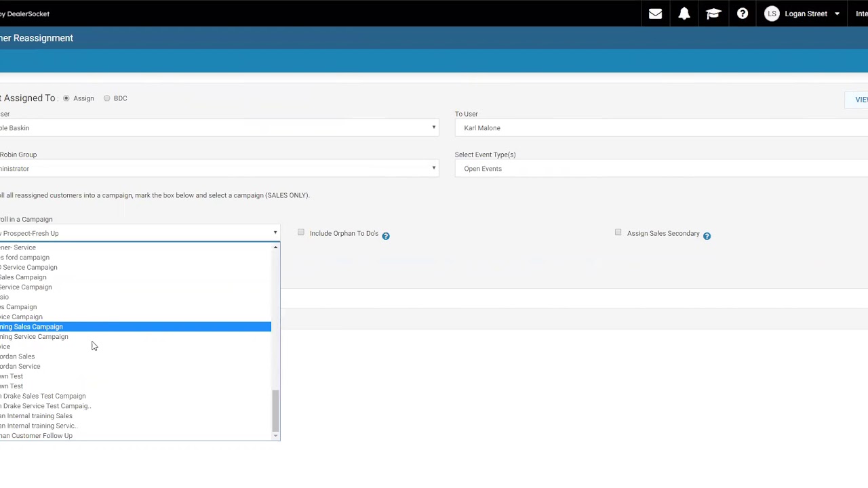This screenshot has width=868, height=488.
Task: Click the campaign list scrollbar down arrow
Action: click(275, 436)
